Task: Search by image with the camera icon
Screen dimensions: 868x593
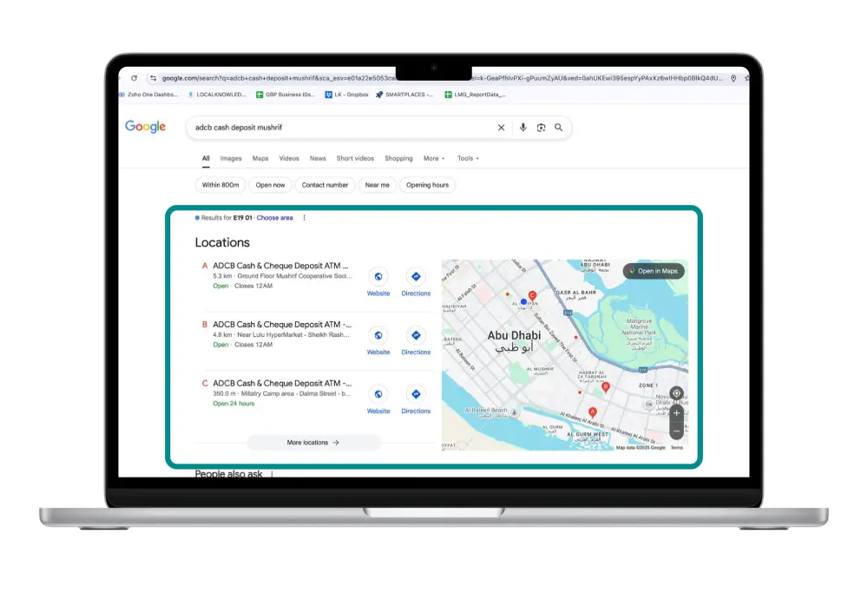Action: point(541,128)
